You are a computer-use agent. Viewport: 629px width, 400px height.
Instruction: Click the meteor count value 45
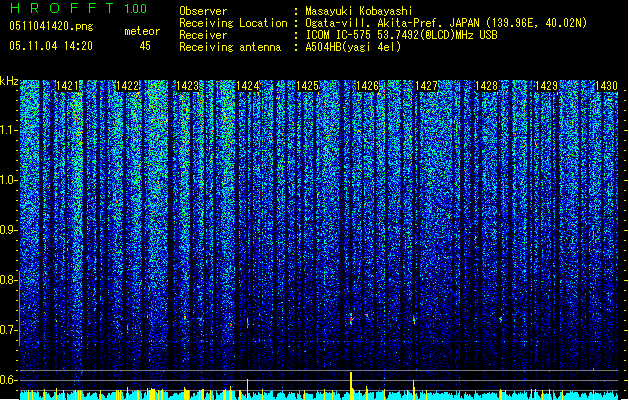point(145,46)
